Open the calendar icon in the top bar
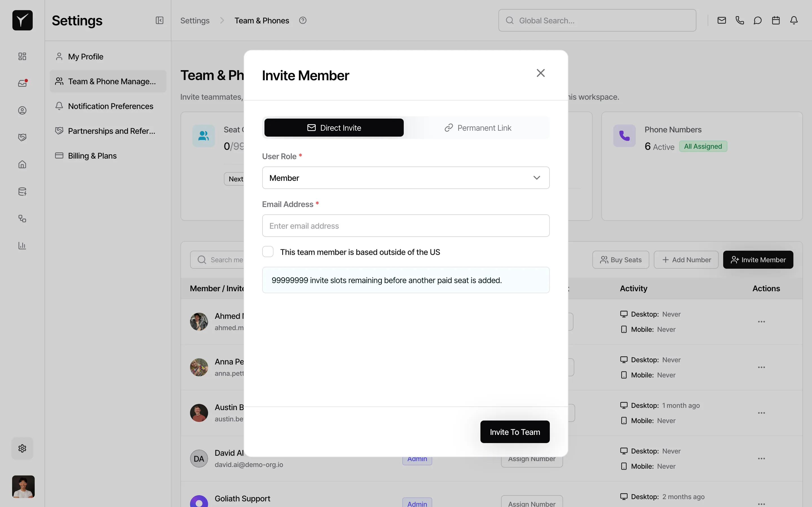 (x=776, y=20)
